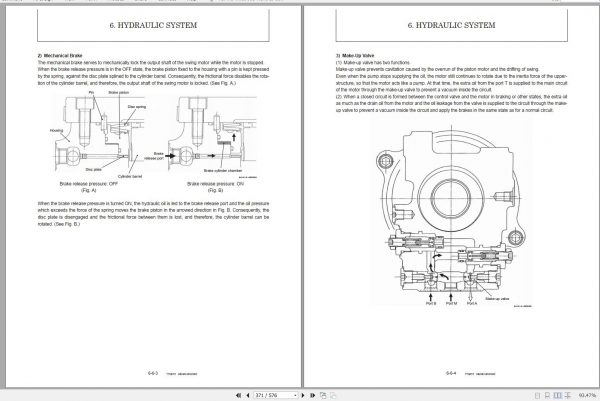Click 'Make-up valve' label in the diagram

[497, 298]
